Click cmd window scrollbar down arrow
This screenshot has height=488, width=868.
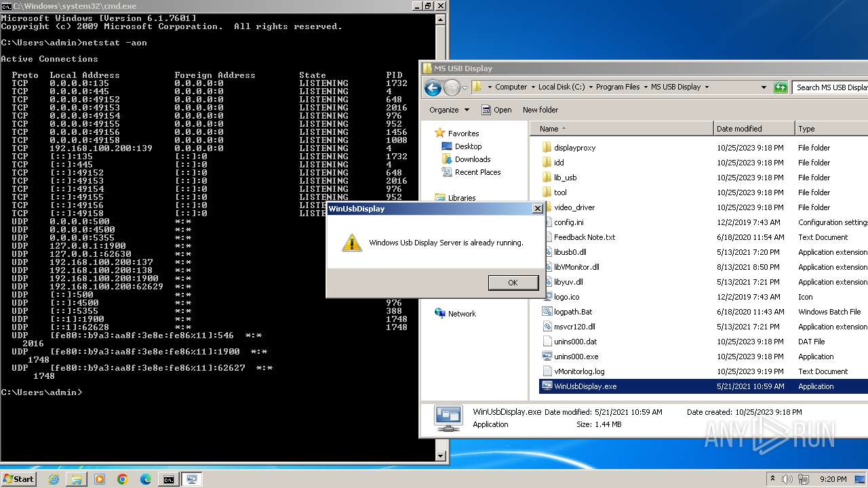tap(441, 457)
